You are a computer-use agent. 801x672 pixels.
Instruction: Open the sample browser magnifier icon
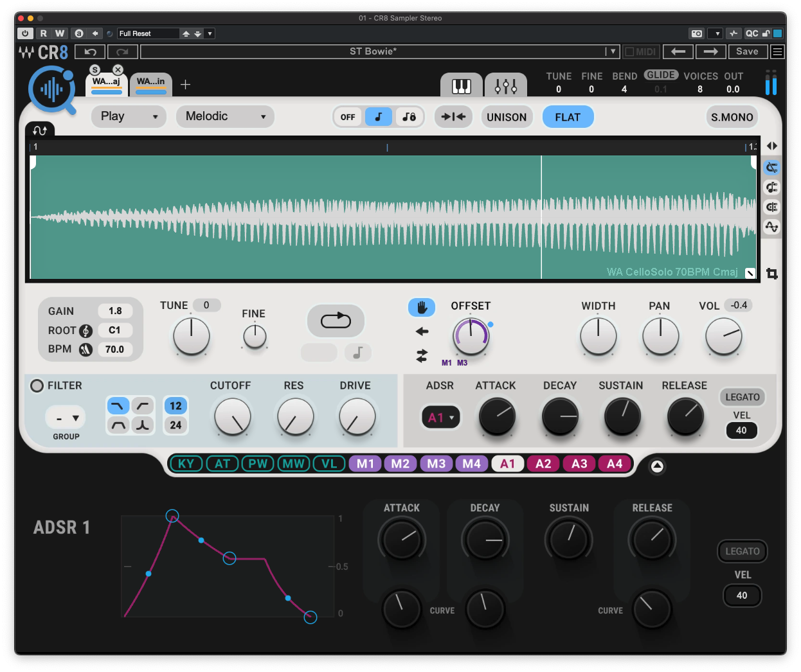tap(51, 90)
